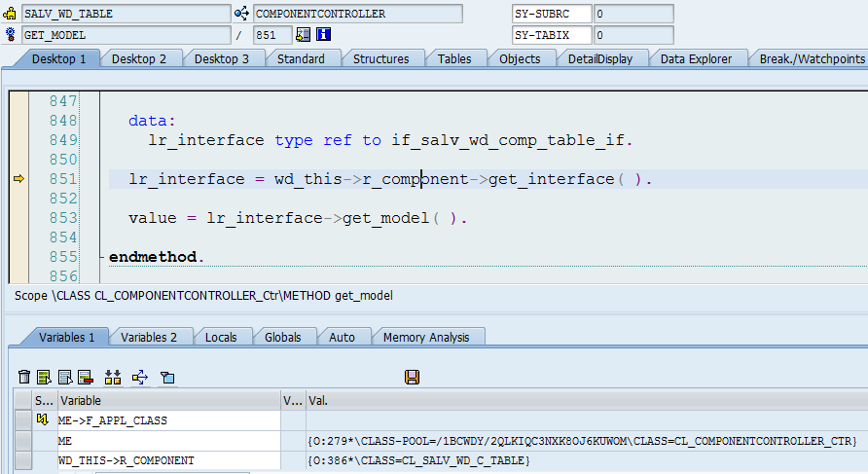Select the row selector for ME->F_APPL_CLASS

[x=23, y=420]
